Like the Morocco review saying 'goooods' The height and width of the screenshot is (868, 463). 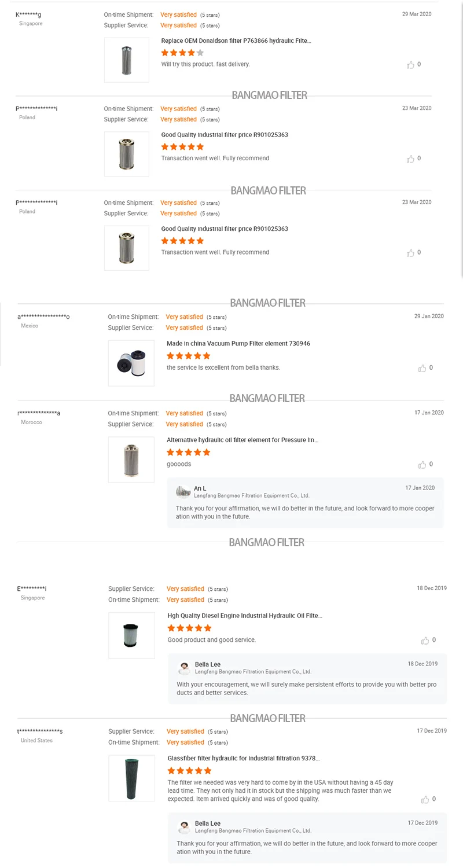[422, 465]
